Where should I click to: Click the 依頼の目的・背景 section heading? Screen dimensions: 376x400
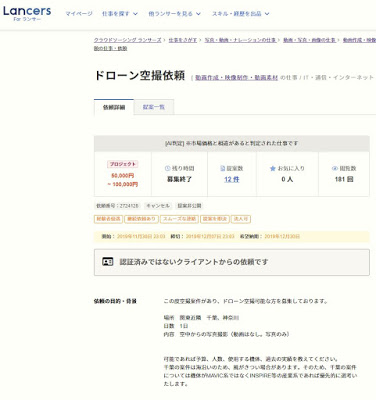[115, 301]
